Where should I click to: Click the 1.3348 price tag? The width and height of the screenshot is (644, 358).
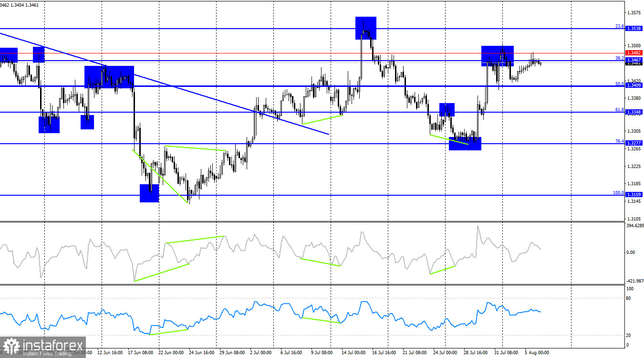(634, 112)
